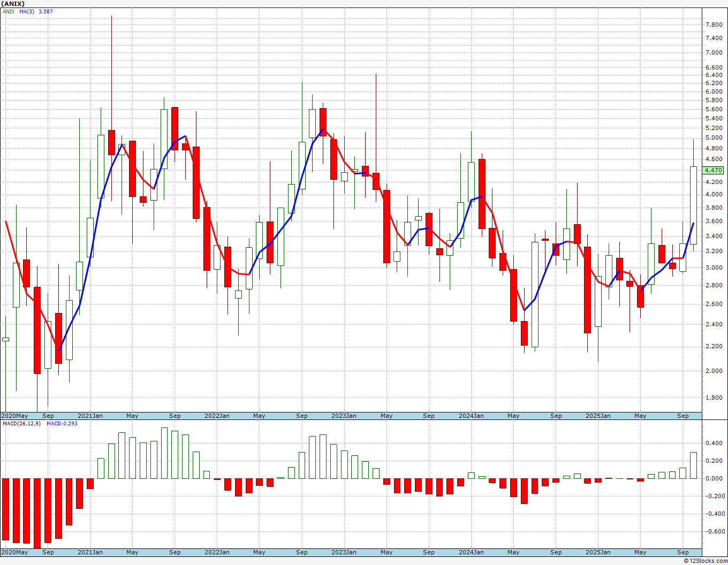Click the 7.800 price axis label
This screenshot has width=728, height=565.
(x=714, y=25)
